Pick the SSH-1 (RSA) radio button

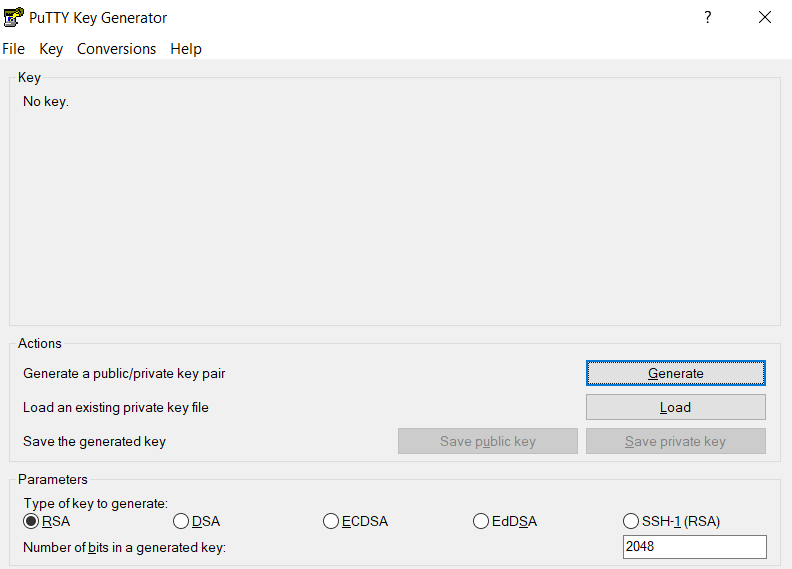(631, 521)
